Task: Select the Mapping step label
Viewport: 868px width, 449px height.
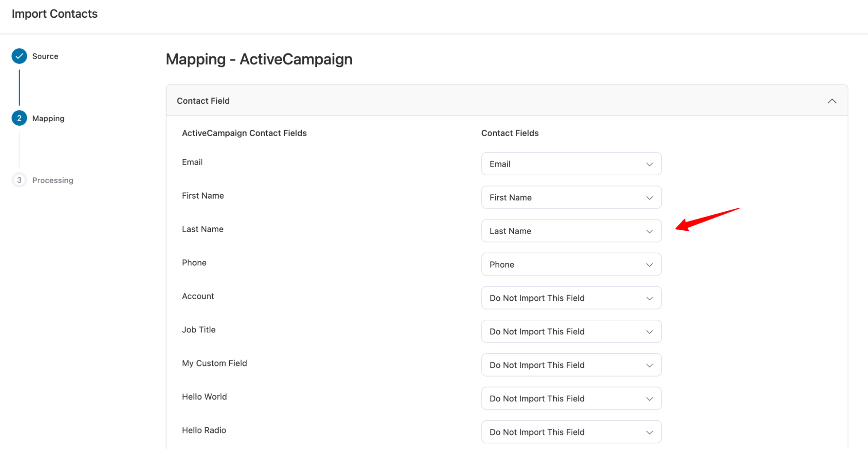Action: (x=48, y=118)
